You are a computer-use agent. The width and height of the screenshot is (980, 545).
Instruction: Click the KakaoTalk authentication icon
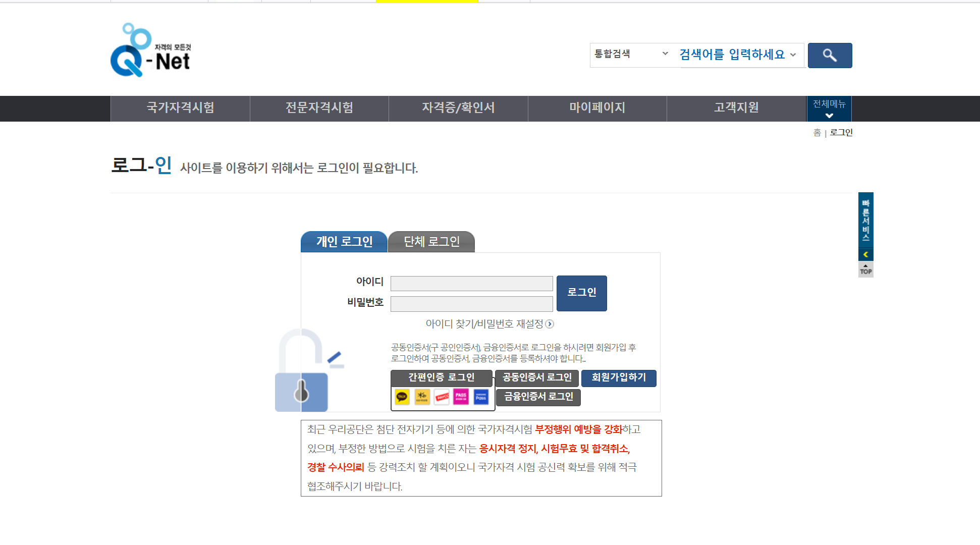pyautogui.click(x=402, y=397)
